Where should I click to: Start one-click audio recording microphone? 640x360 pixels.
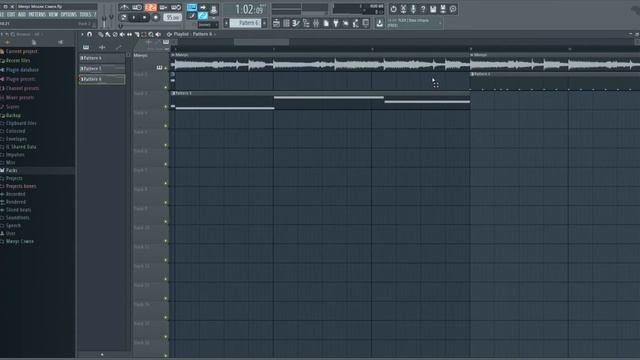pyautogui.click(x=413, y=9)
